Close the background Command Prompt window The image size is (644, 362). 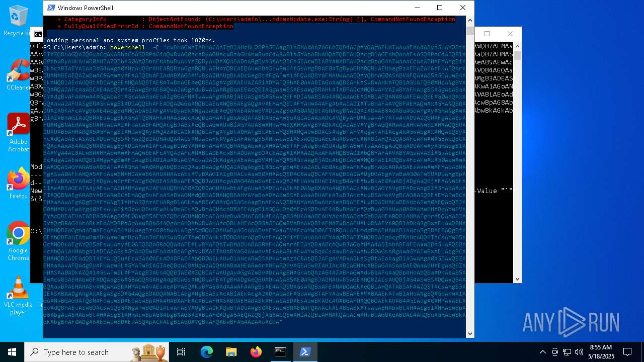[x=510, y=34]
